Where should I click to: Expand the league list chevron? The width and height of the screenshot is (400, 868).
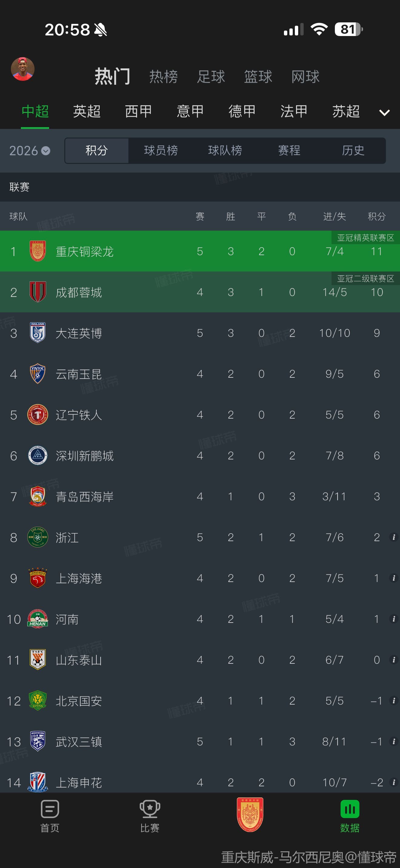(x=385, y=112)
